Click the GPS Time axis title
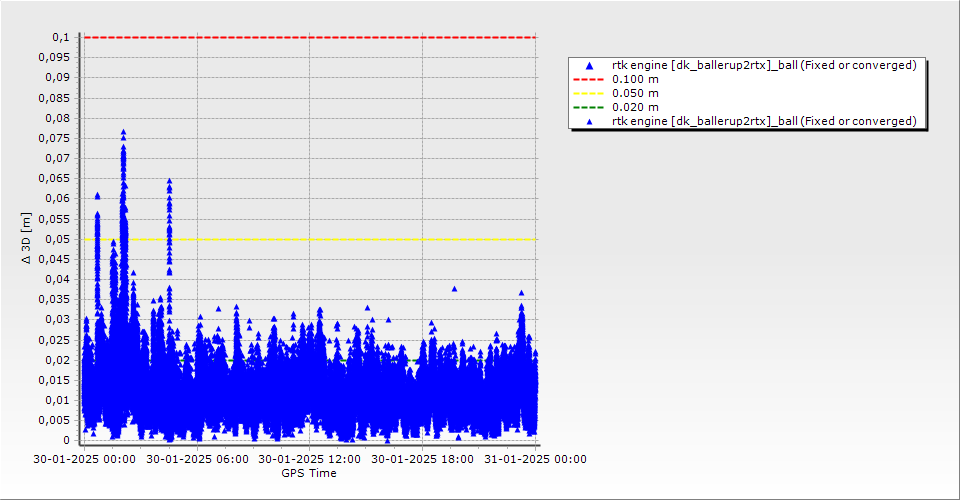This screenshot has height=500, width=960. click(x=309, y=473)
